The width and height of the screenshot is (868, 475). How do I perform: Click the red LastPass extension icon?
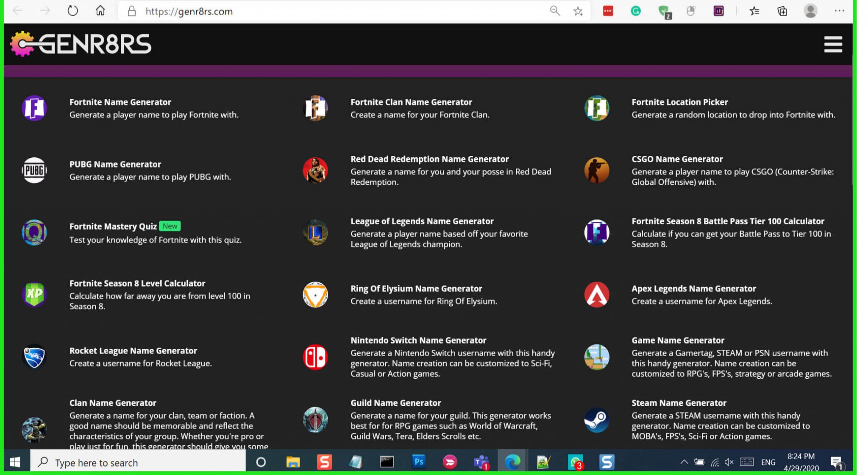(x=608, y=11)
